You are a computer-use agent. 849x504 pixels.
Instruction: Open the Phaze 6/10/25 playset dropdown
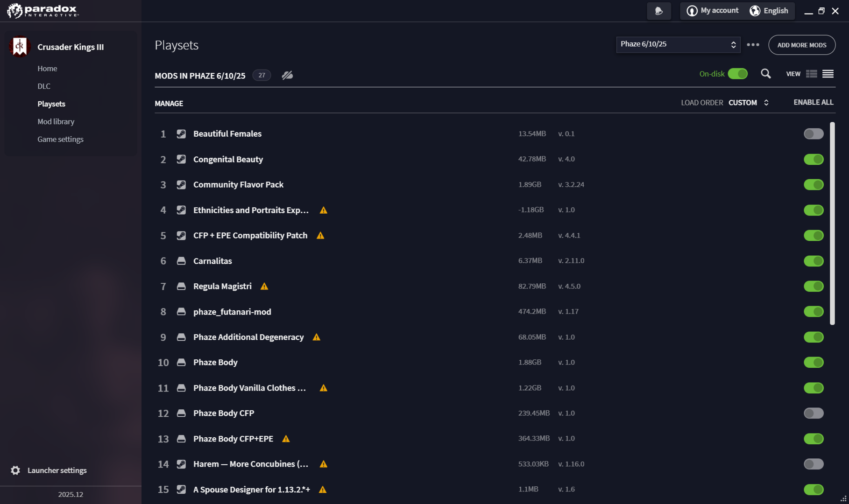click(678, 45)
